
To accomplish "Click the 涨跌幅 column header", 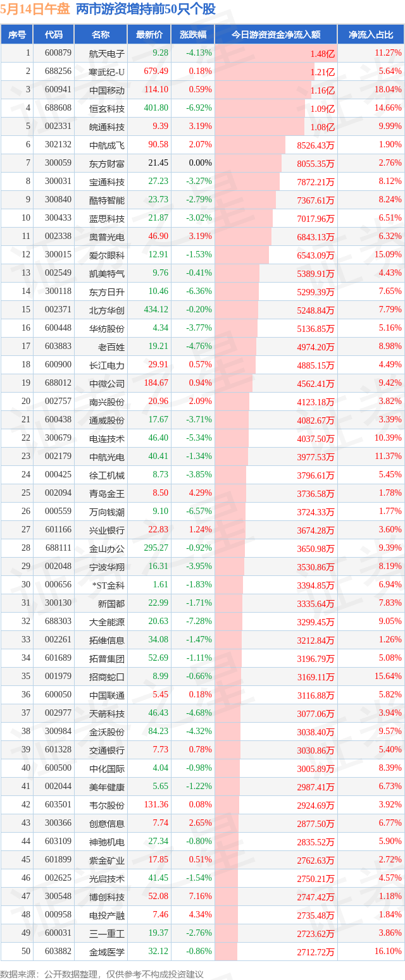I will click(x=192, y=35).
